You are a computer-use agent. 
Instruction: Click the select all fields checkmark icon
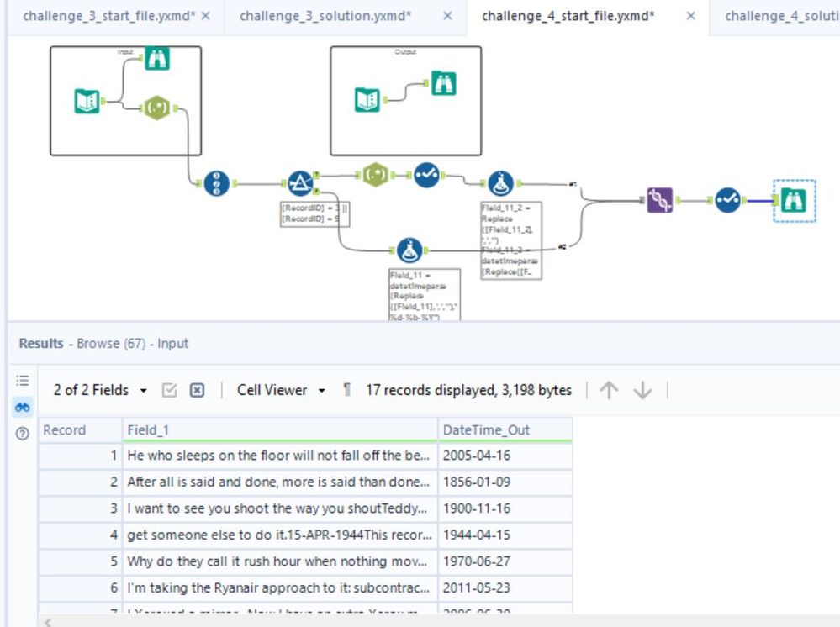pos(169,390)
